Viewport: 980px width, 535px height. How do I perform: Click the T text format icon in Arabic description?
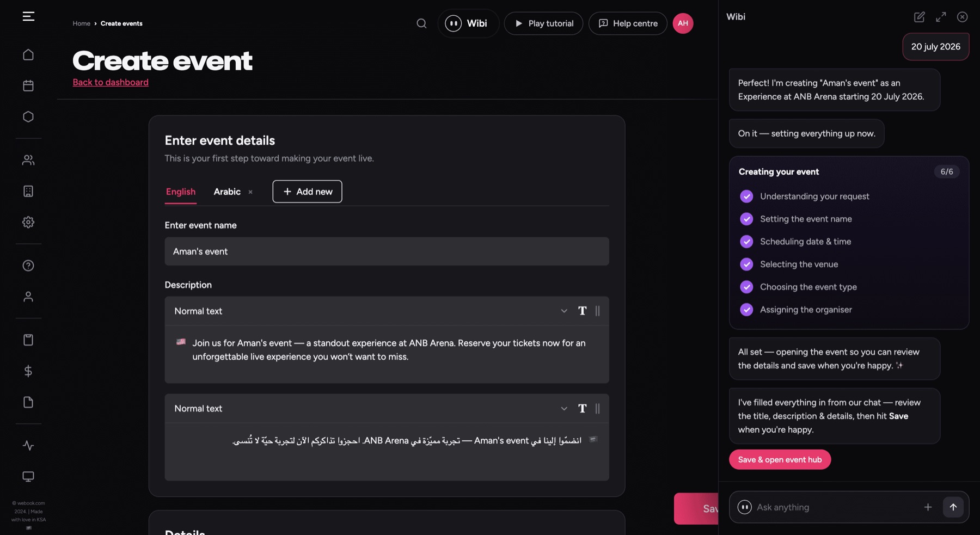pos(582,408)
